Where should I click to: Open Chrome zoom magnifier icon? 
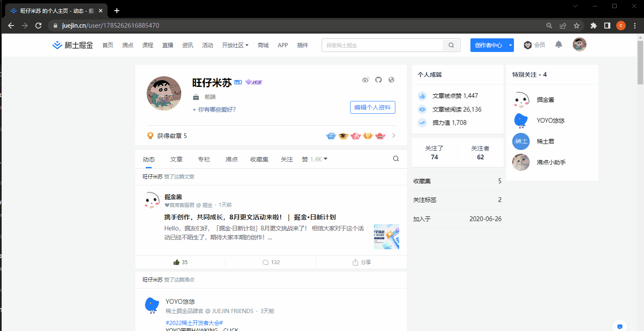[549, 26]
